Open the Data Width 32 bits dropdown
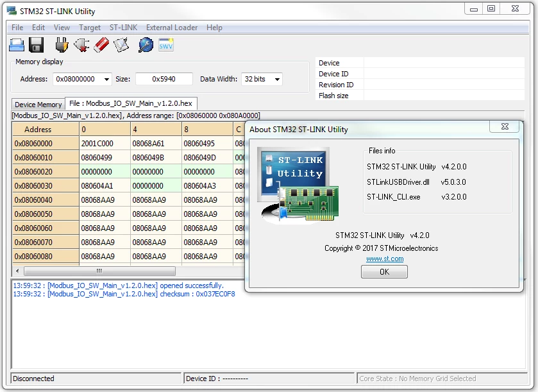538x392 pixels. [277, 80]
